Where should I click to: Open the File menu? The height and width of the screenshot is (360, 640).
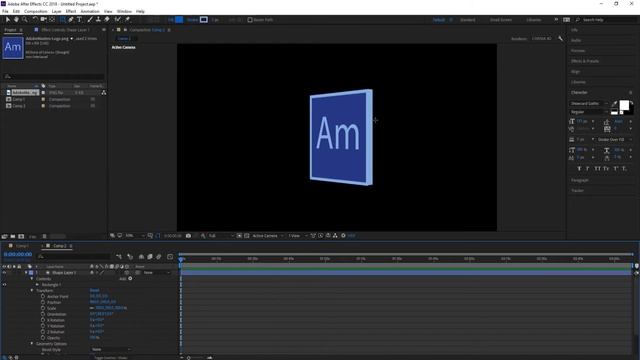(x=5, y=11)
